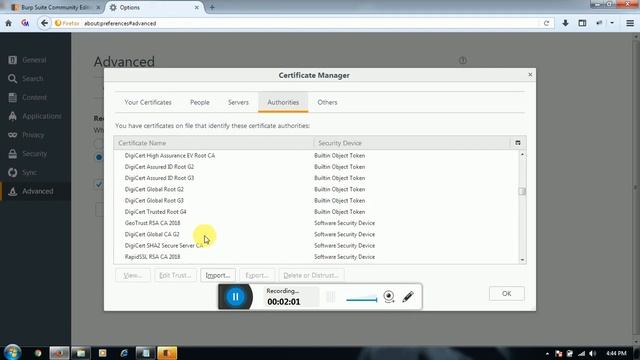Switch to Your Certificates tab

coord(148,102)
